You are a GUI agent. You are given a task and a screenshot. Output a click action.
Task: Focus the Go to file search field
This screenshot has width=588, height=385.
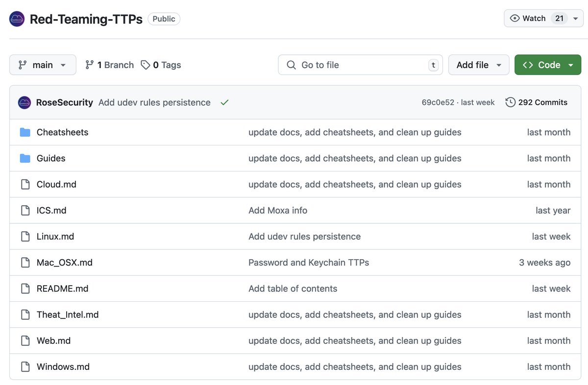[x=360, y=65]
